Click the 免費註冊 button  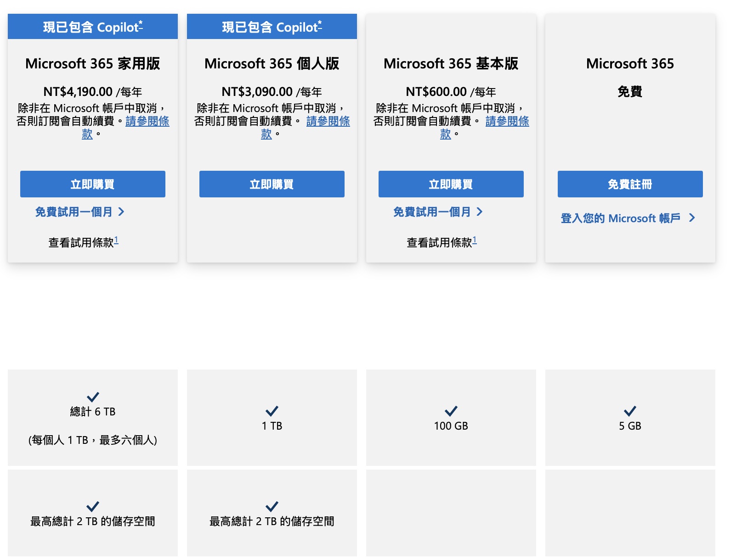coord(630,184)
